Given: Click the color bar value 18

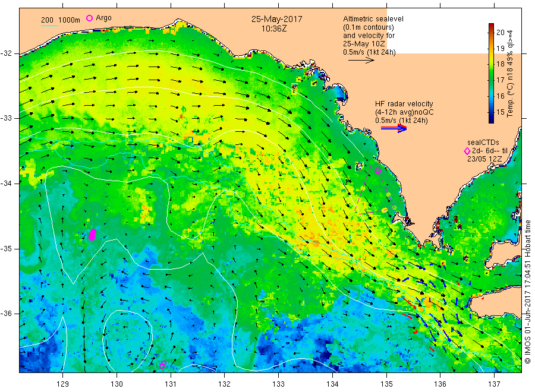Looking at the screenshot, I should 500,64.
